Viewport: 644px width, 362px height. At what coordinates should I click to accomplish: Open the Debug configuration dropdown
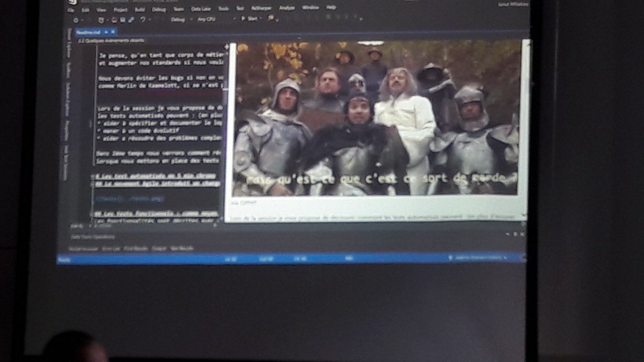[181, 19]
